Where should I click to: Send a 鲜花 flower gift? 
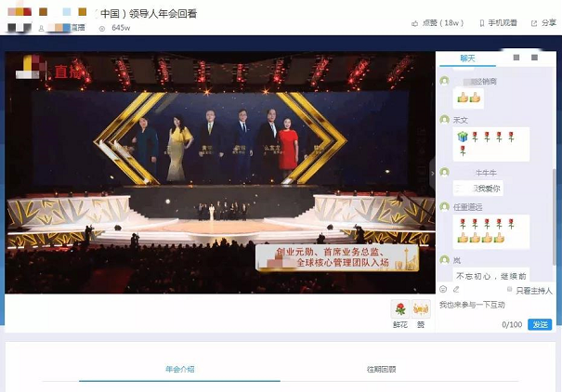click(x=399, y=309)
